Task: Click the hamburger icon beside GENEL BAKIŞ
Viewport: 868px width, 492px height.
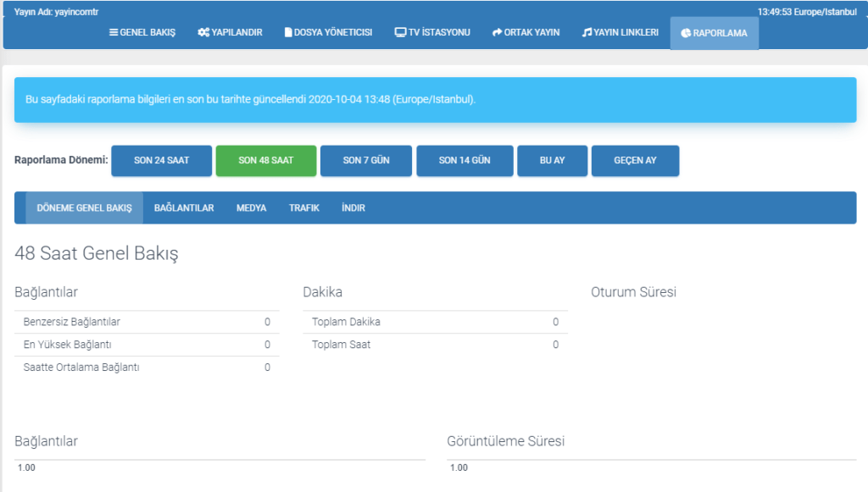Action: 114,33
